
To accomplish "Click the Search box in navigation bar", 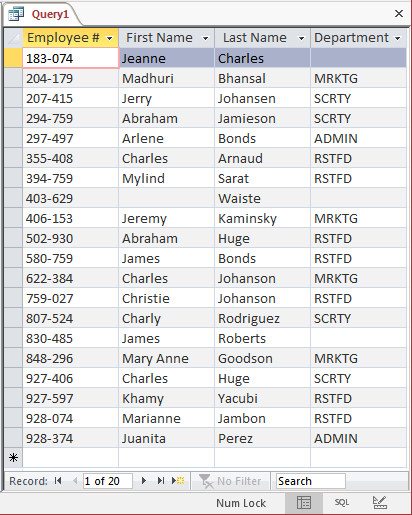I will (x=311, y=481).
